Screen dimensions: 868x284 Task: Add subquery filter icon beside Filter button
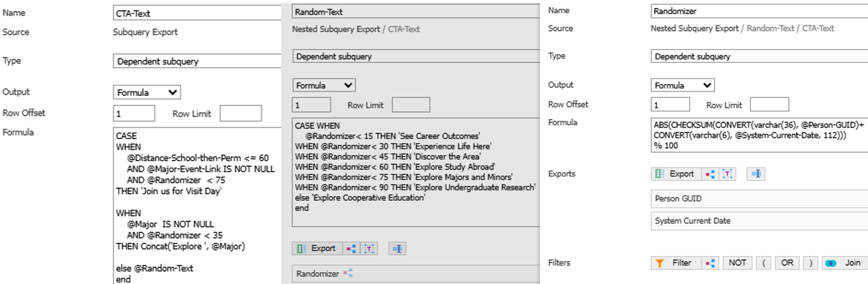pos(710,263)
